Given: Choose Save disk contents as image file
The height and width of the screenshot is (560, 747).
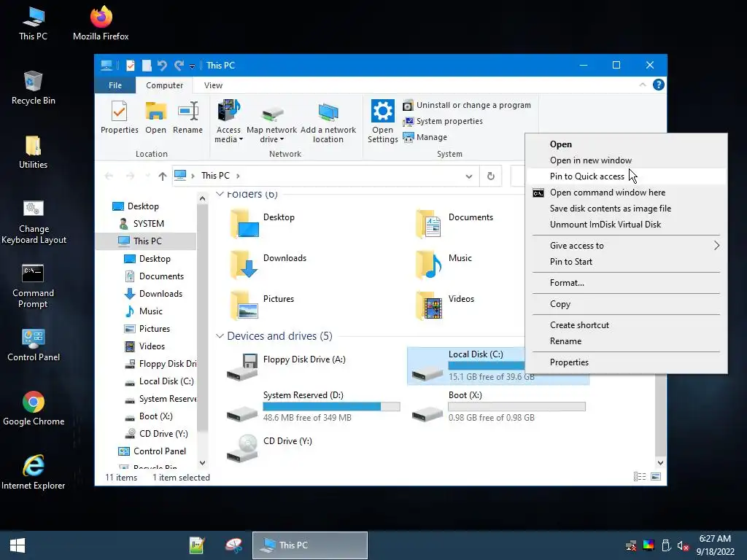Looking at the screenshot, I should pyautogui.click(x=626, y=209).
